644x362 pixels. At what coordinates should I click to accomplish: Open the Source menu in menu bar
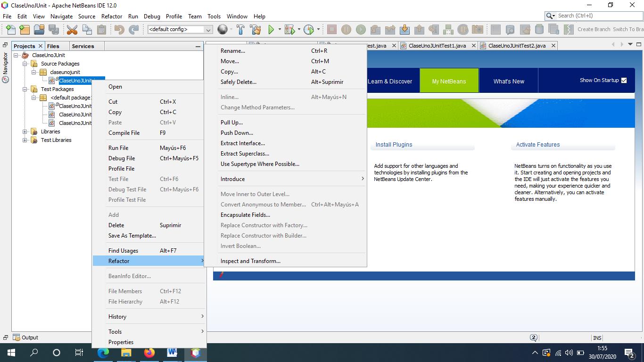(87, 16)
